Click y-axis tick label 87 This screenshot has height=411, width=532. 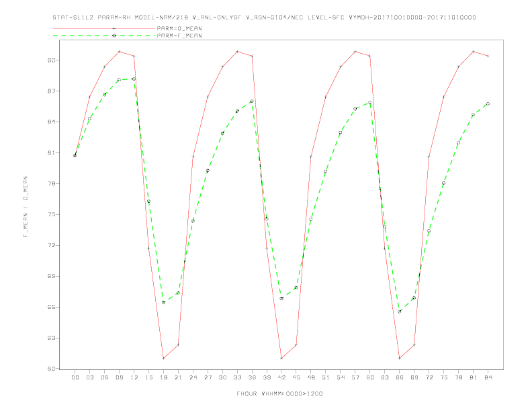point(51,91)
